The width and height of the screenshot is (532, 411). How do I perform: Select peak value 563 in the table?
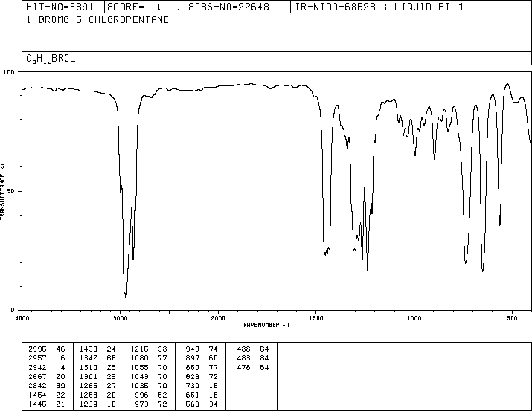click(x=193, y=404)
